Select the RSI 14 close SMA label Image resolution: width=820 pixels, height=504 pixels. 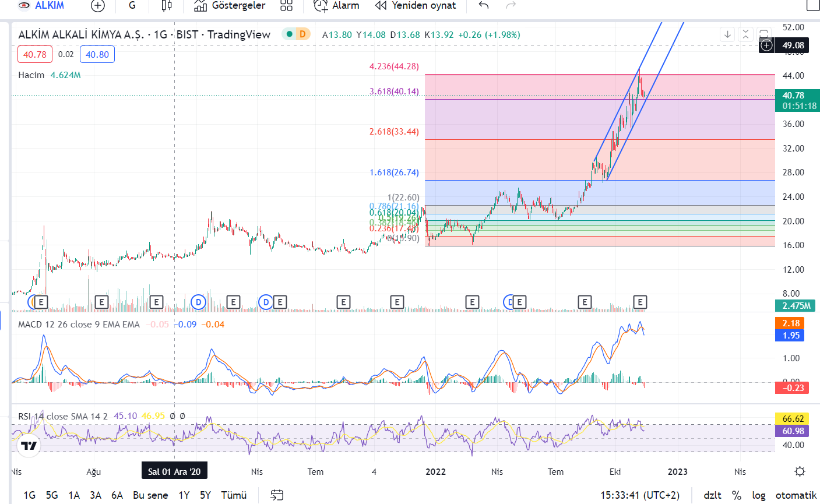coord(63,416)
